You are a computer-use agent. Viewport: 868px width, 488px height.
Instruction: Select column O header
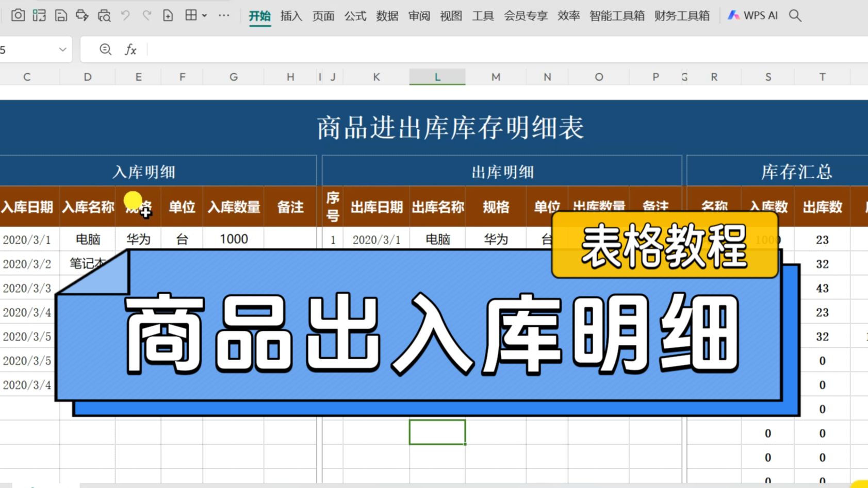point(599,77)
